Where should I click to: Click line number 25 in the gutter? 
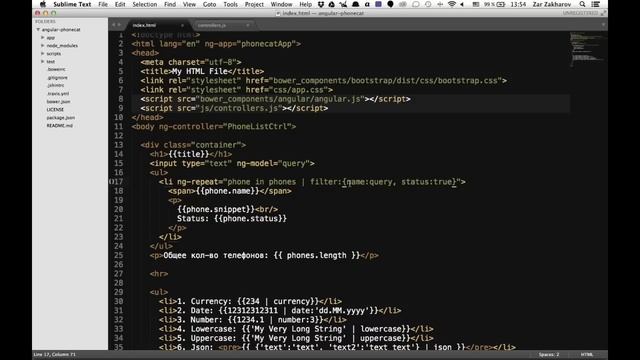(x=118, y=256)
